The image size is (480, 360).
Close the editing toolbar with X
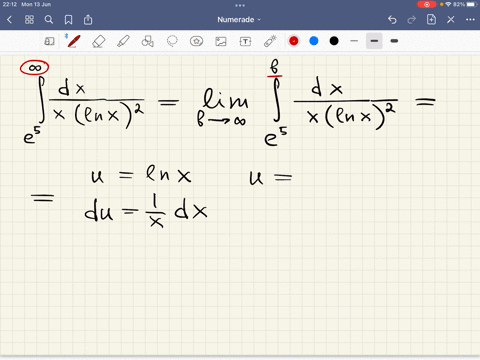(x=451, y=20)
